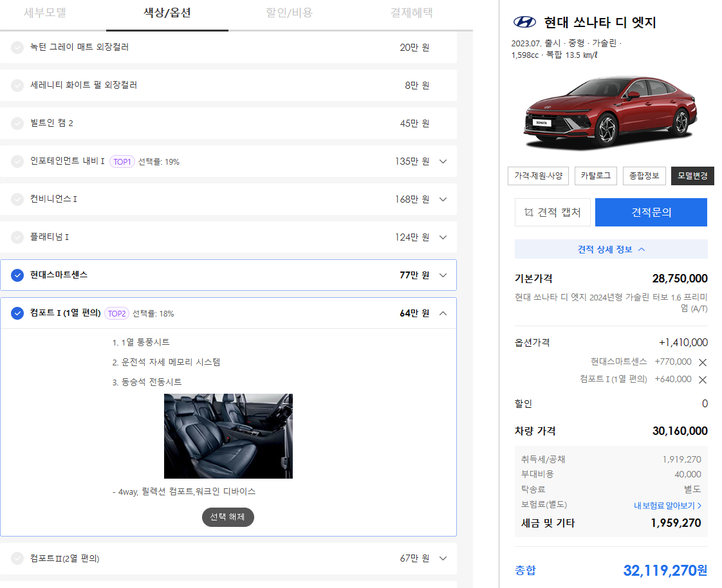Click the 1. 1열 통풍시트 item
This screenshot has width=722, height=588.
pos(141,342)
